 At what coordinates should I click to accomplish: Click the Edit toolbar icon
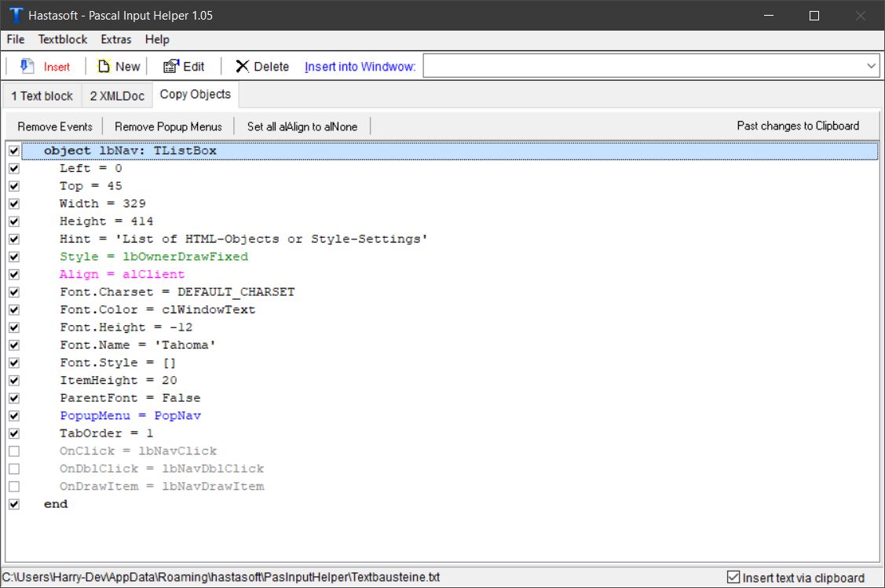tap(171, 66)
